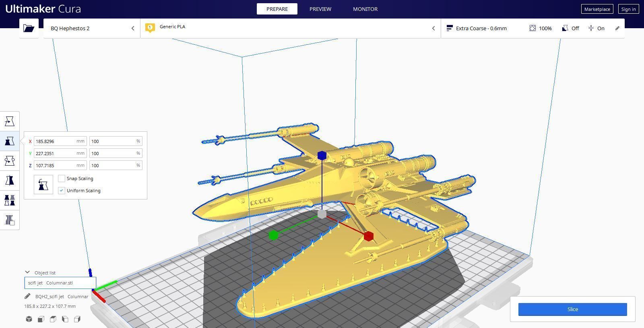The image size is (644, 328).
Task: Click the Reset scale button
Action: (43, 185)
